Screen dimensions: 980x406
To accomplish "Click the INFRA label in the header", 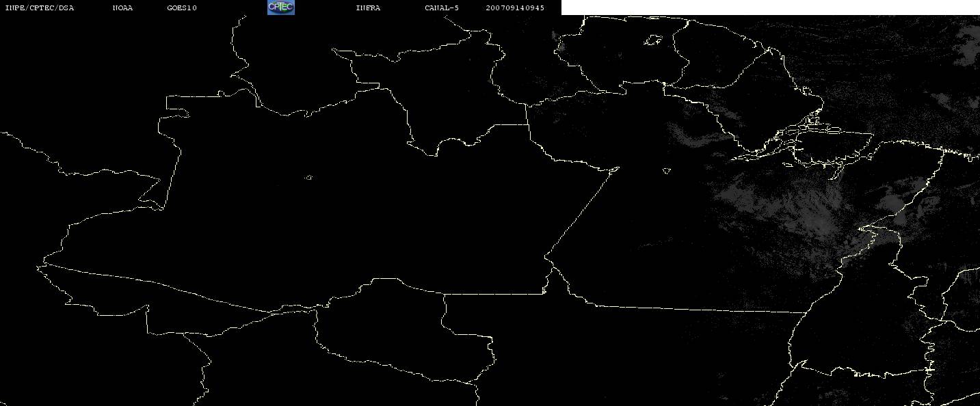I will (368, 8).
